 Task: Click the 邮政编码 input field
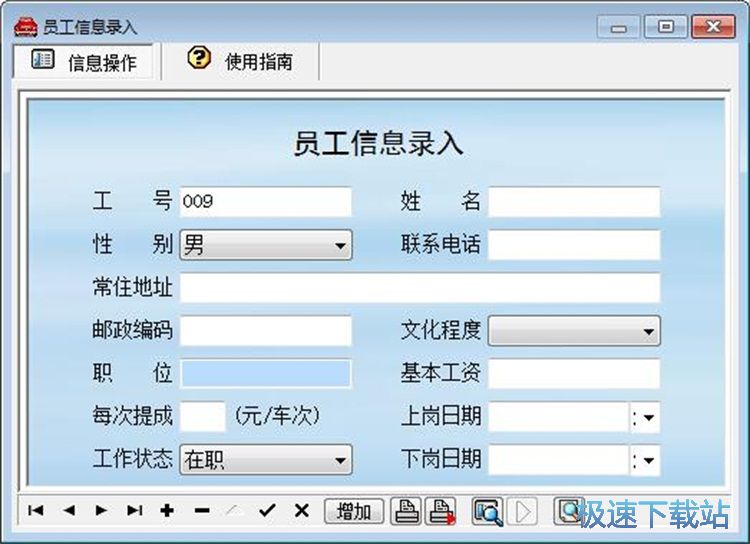(266, 331)
